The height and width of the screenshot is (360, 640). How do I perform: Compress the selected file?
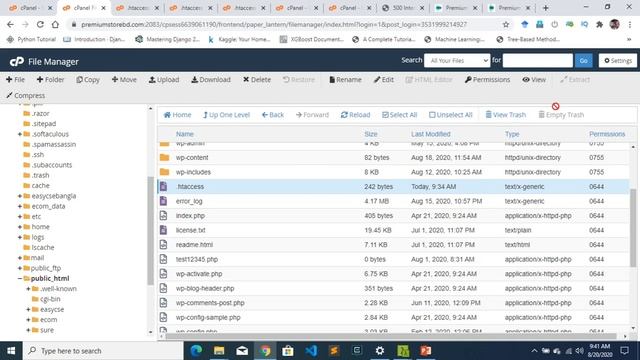tap(25, 96)
